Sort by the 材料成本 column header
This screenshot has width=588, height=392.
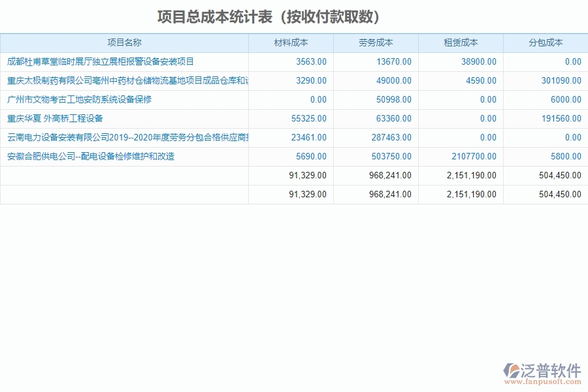(291, 42)
